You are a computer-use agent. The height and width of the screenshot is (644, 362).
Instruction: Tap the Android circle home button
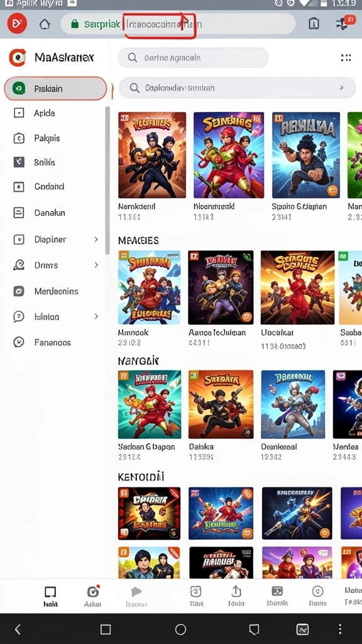point(180,629)
